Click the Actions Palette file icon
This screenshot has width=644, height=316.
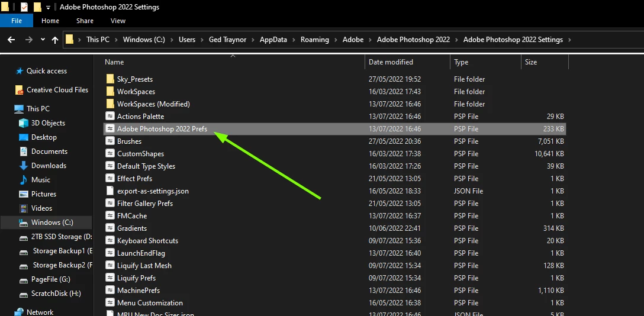pyautogui.click(x=110, y=117)
